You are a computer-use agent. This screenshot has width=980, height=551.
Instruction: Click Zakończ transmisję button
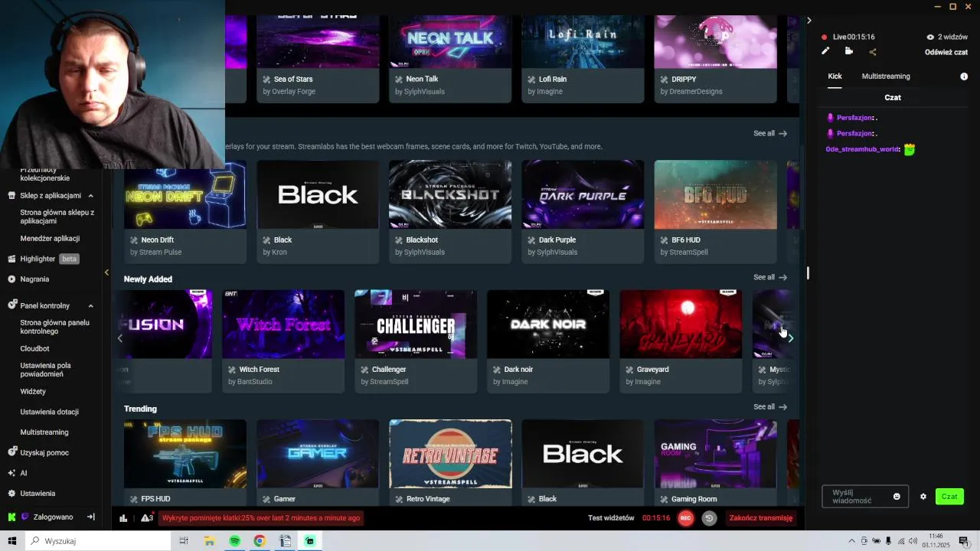click(760, 518)
